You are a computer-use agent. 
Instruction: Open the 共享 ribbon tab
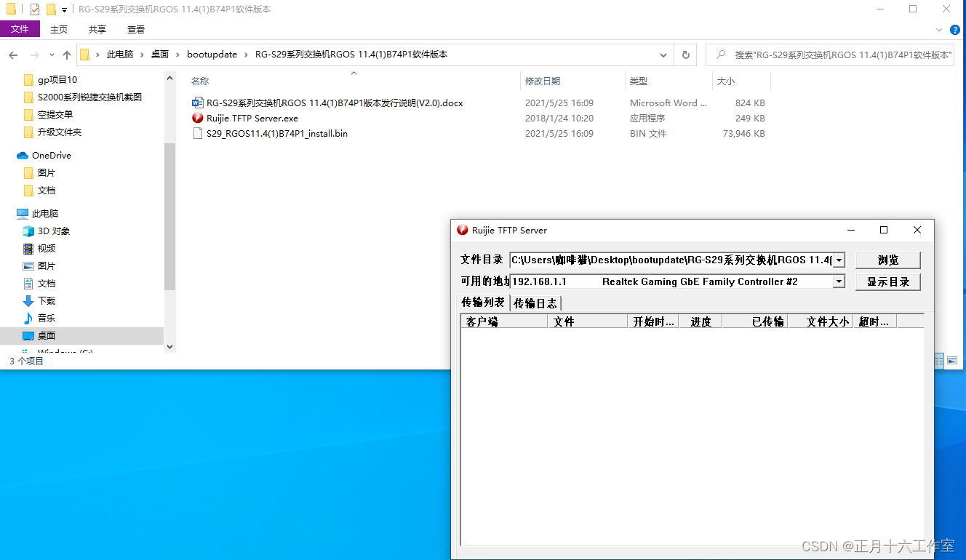(x=97, y=30)
